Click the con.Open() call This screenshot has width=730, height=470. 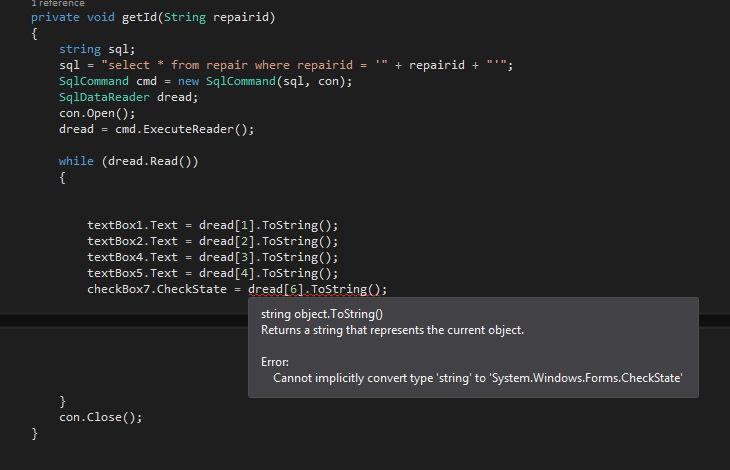point(97,113)
